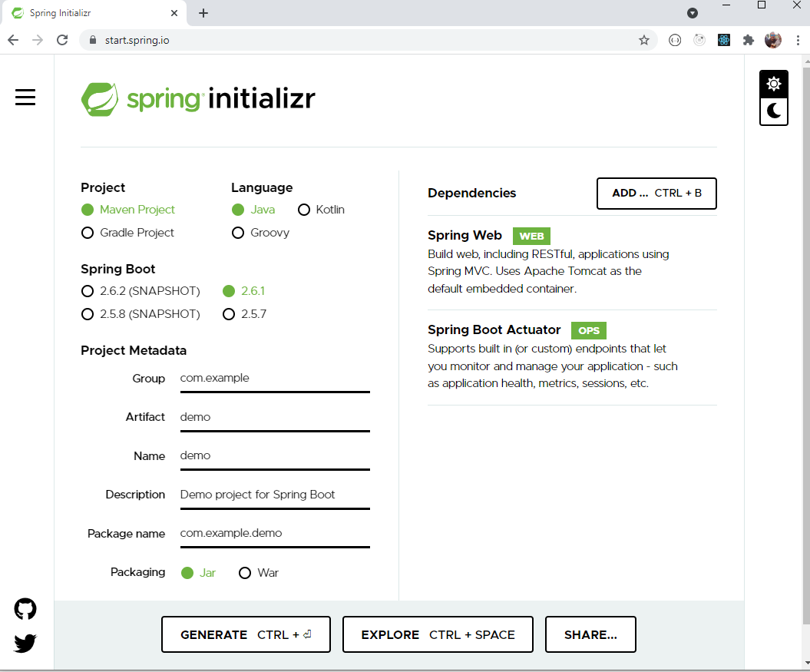Select Spring Boot 2.6.1
Image resolution: width=810 pixels, height=672 pixels.
[244, 291]
